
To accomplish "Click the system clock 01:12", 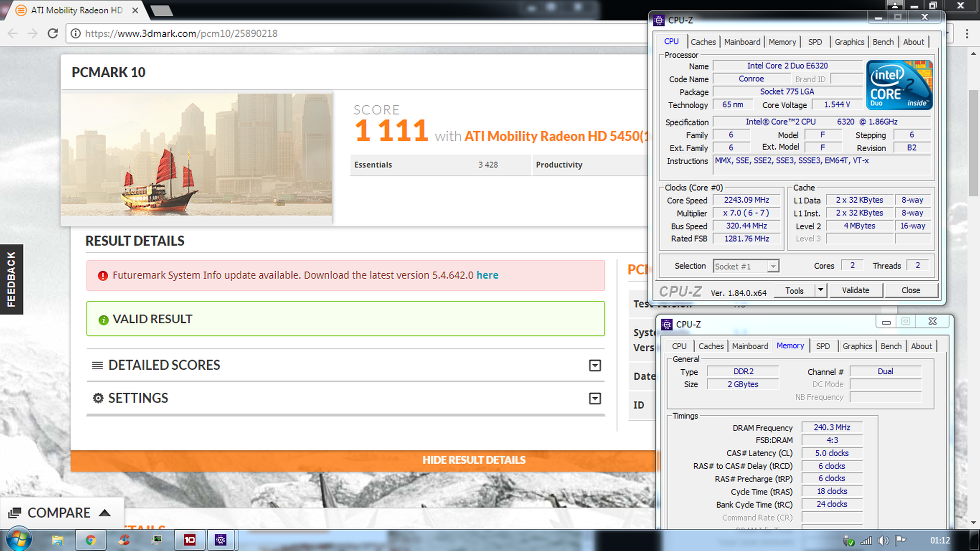I will tap(940, 540).
